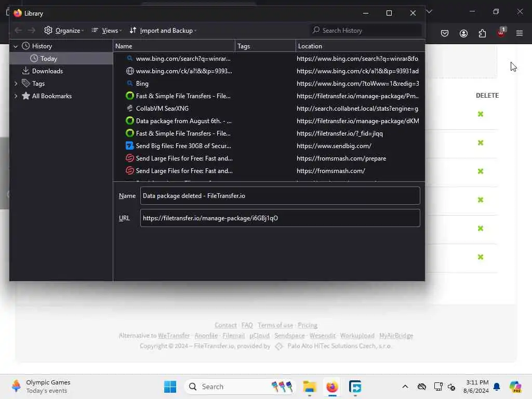
Task: Switch to Firefox on the taskbar
Action: (x=332, y=387)
